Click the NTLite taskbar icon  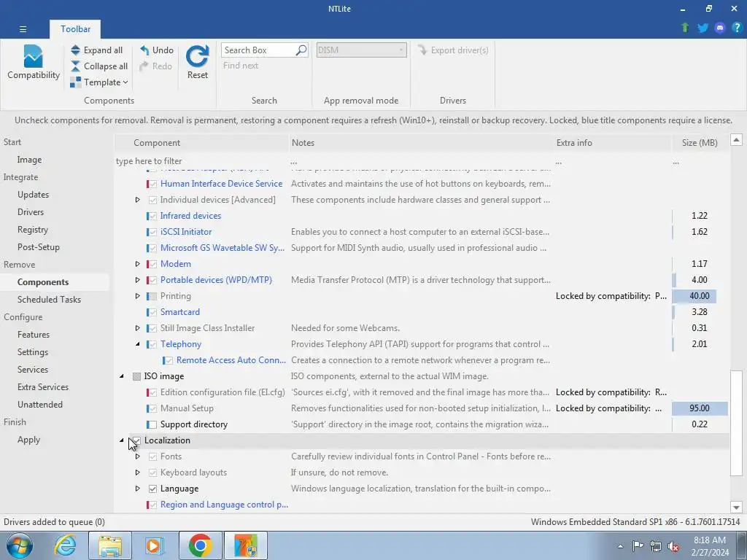tap(246, 545)
